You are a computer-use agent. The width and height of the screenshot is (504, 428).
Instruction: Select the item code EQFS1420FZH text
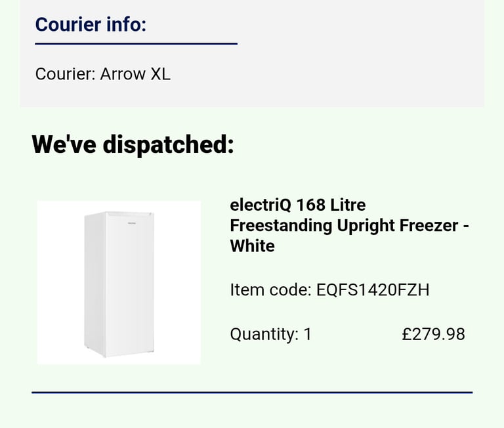point(373,289)
